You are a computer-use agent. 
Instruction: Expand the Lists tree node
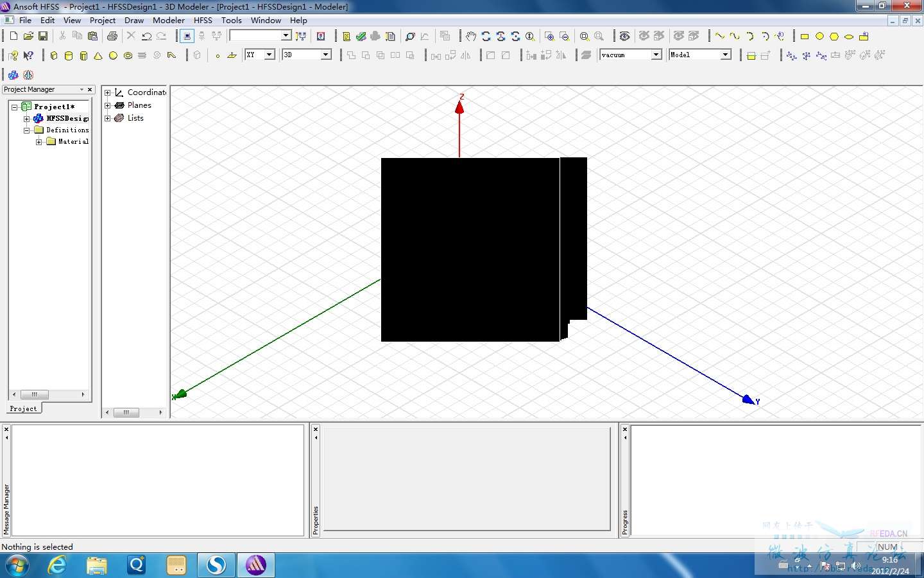click(x=108, y=118)
